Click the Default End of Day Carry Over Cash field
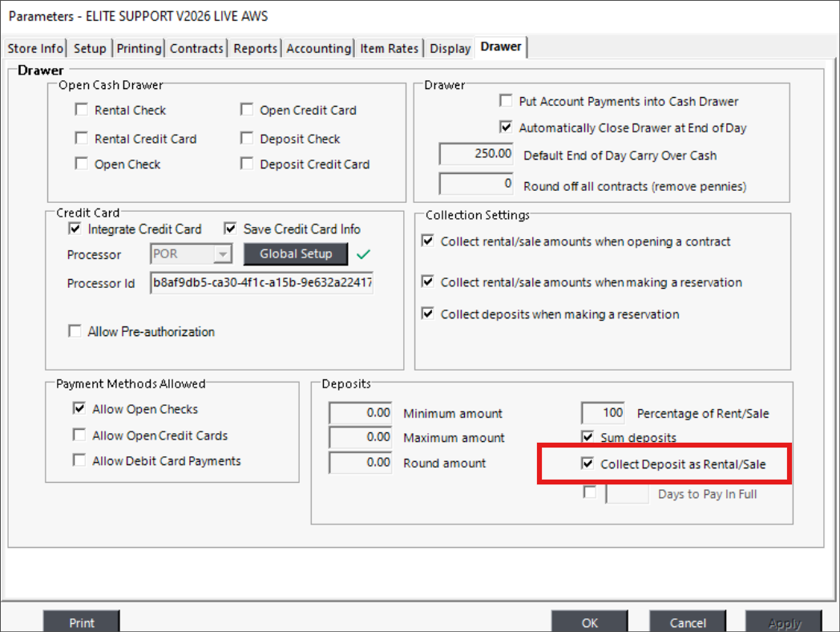Viewport: 840px width, 632px height. point(476,154)
